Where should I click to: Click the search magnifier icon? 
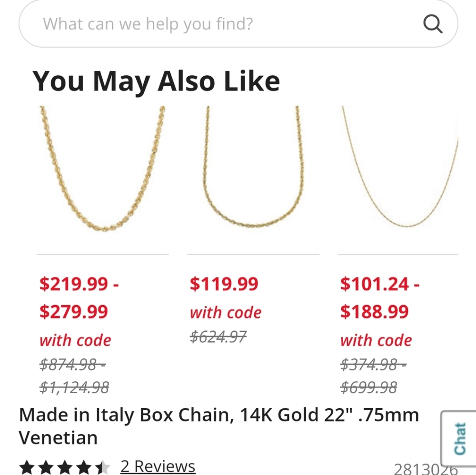432,23
